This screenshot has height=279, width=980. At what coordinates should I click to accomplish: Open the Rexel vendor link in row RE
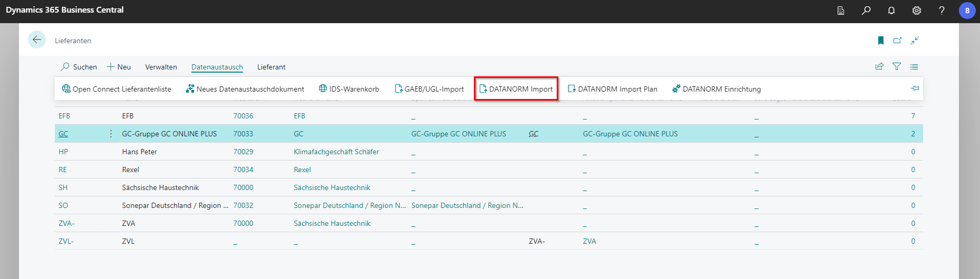[302, 170]
